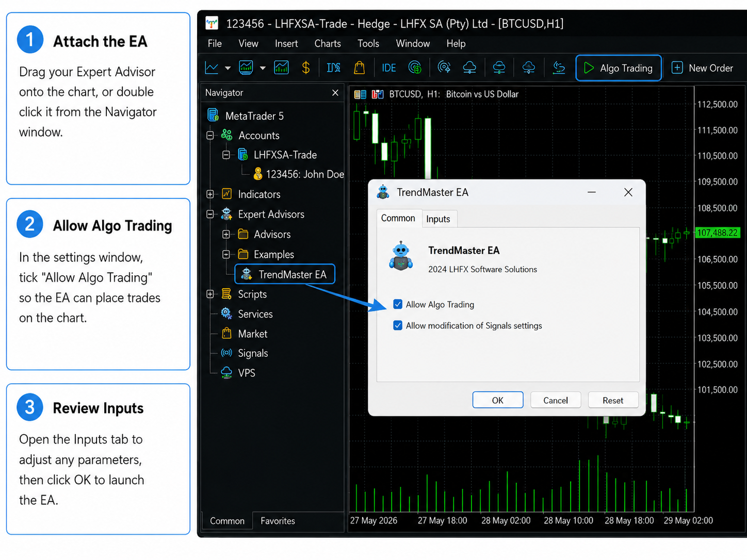This screenshot has width=747, height=560.
Task: Click the MetaTrader logo in the title bar
Action: click(x=212, y=23)
